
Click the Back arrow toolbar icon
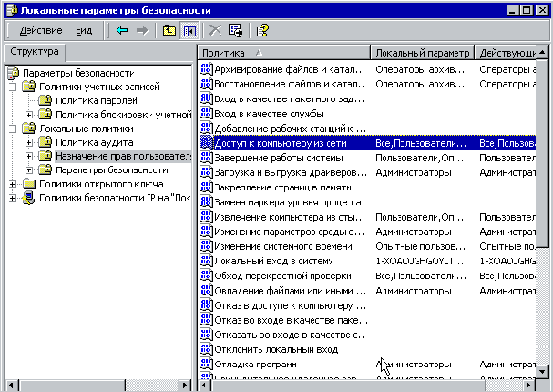122,30
